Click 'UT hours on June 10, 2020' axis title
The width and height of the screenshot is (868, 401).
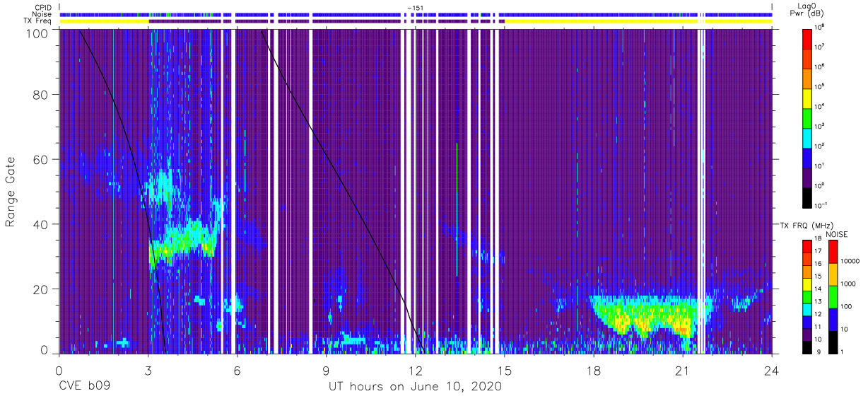pos(415,387)
